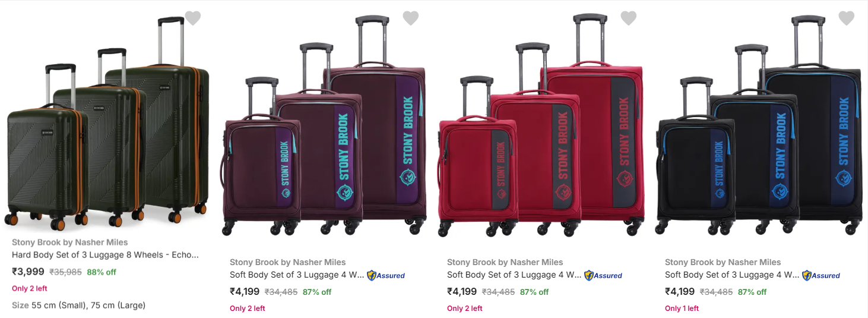Screen dimensions: 868x318
Task: Click the size text 55 cm (Small), 75 cm (Large)
Action: tap(88, 305)
